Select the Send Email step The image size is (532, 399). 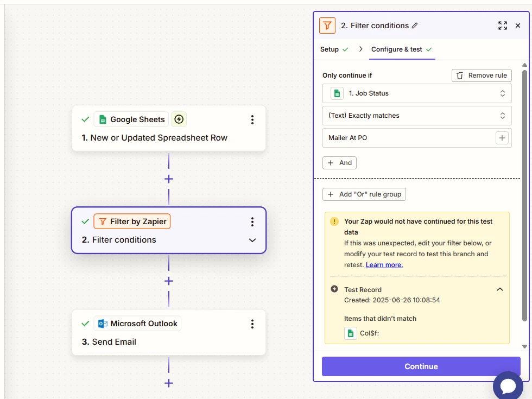click(169, 332)
